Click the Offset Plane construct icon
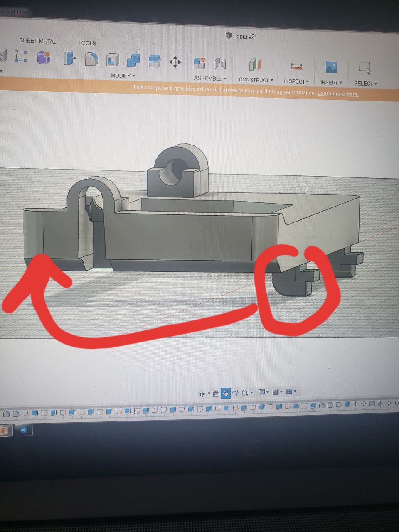 [255, 65]
